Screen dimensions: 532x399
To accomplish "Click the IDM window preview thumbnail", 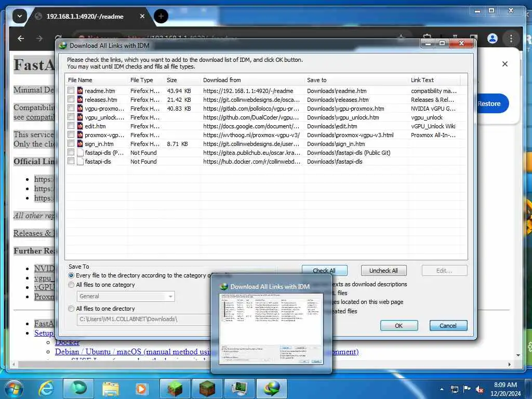I will pyautogui.click(x=271, y=328).
